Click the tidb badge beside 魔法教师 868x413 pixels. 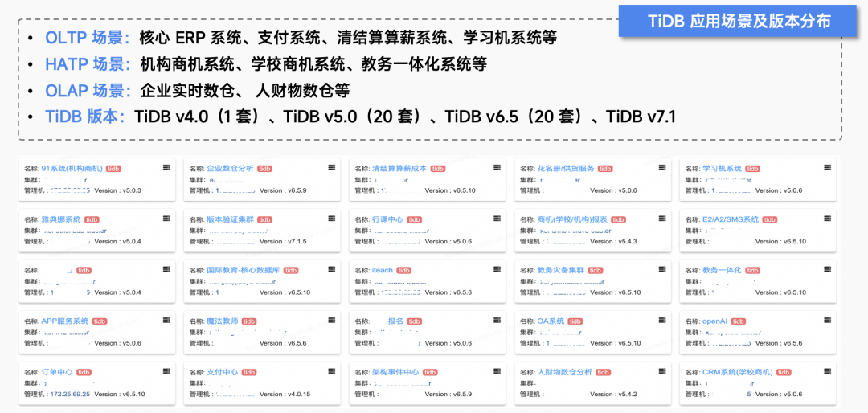point(249,321)
